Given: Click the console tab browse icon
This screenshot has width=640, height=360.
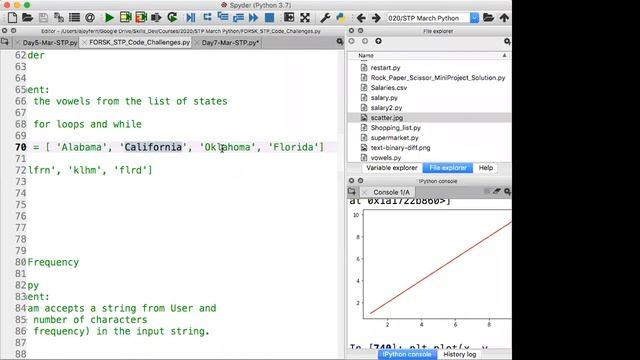Looking at the screenshot, I should coord(352,191).
